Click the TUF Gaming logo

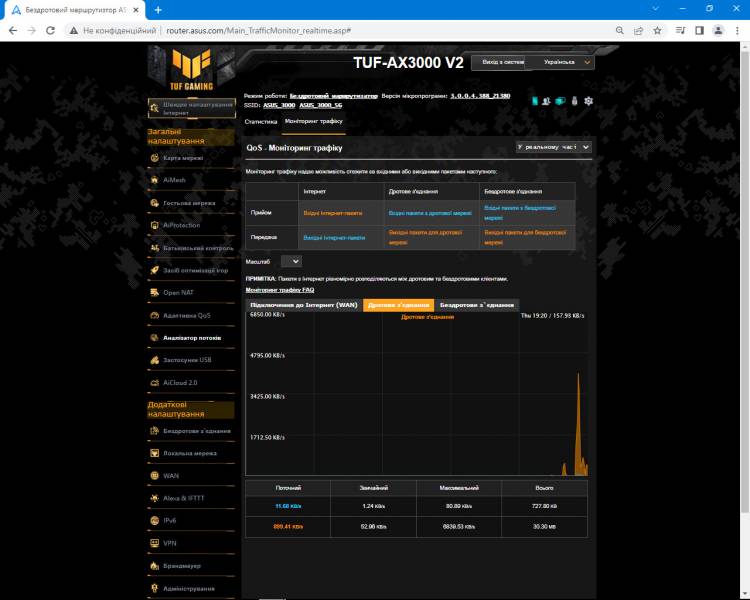(x=191, y=70)
